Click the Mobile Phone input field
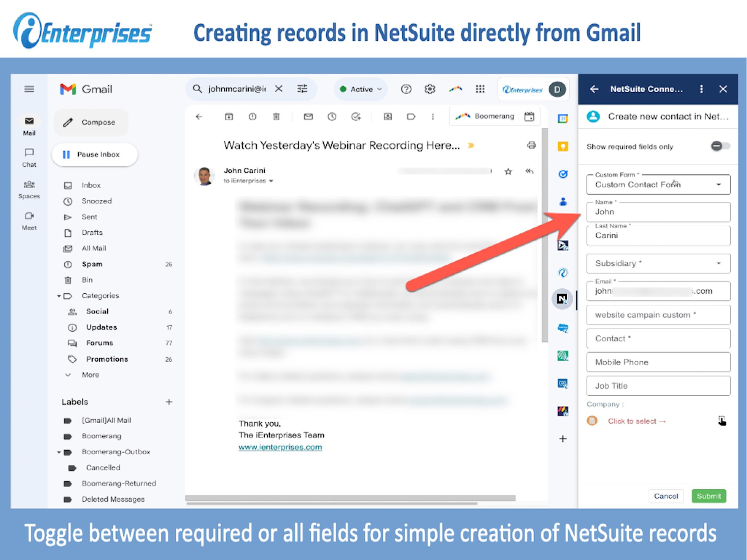The image size is (747, 560). click(x=658, y=362)
